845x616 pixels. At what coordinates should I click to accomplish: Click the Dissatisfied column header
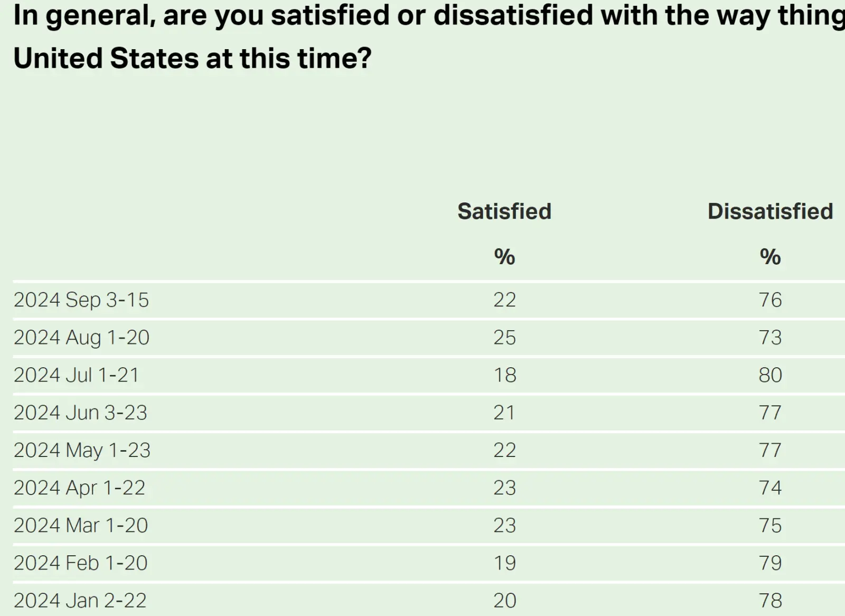770,211
